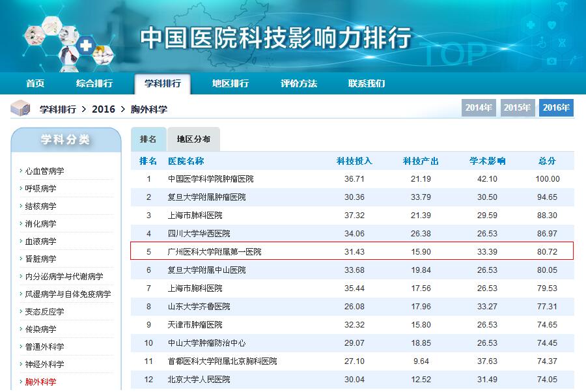The image size is (586, 392).
Task: Click hospital name 上海市胸科医院
Action: point(195,288)
